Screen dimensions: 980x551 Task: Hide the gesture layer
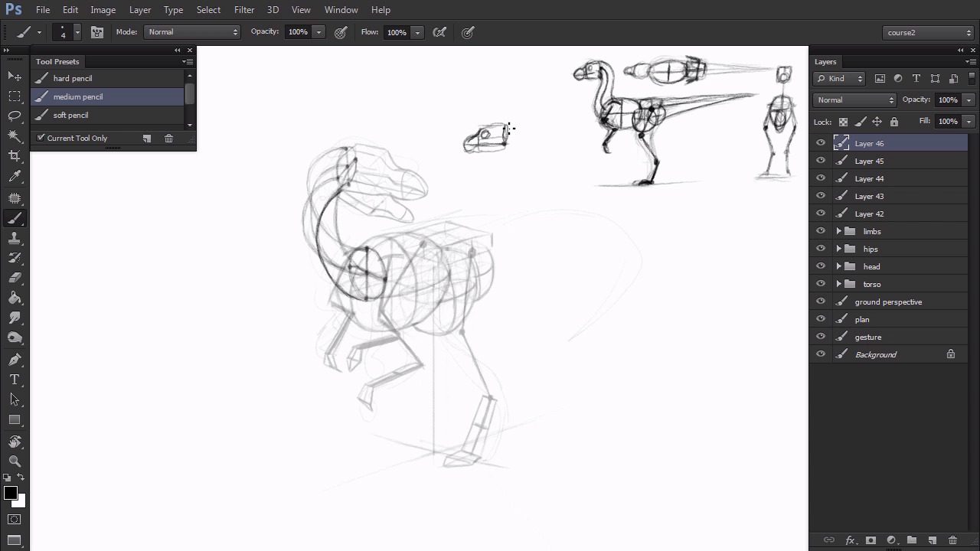[821, 337]
